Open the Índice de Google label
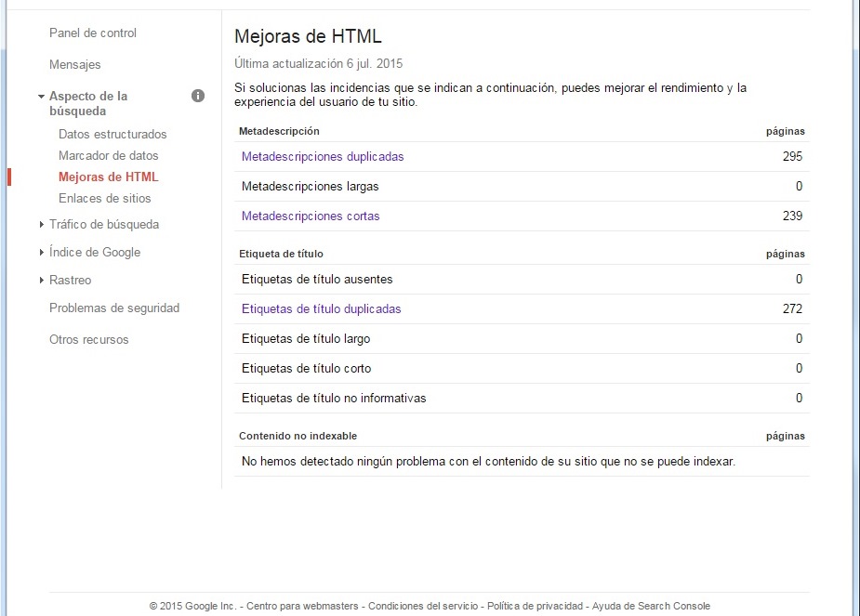Viewport: 860px width, 616px height. click(95, 252)
